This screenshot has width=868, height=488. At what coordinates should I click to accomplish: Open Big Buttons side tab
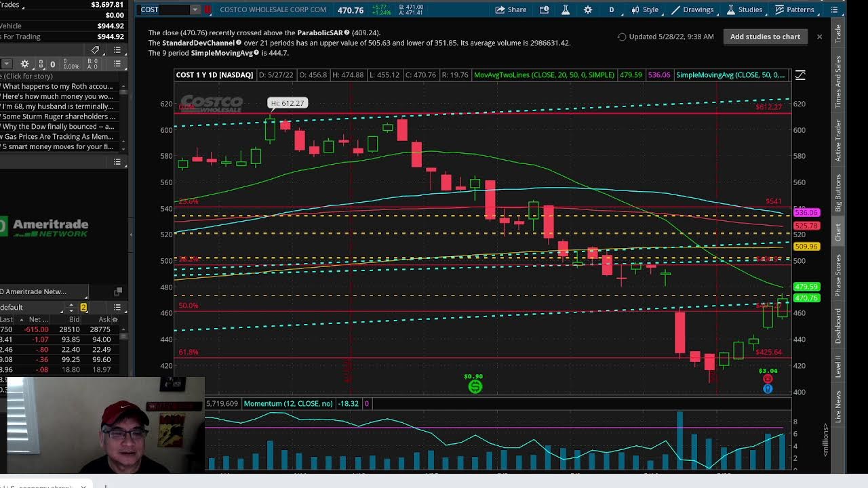point(838,193)
